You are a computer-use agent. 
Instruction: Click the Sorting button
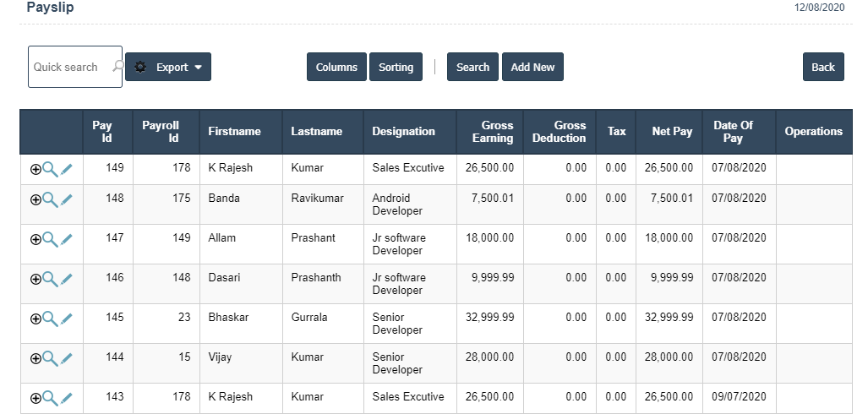click(396, 68)
